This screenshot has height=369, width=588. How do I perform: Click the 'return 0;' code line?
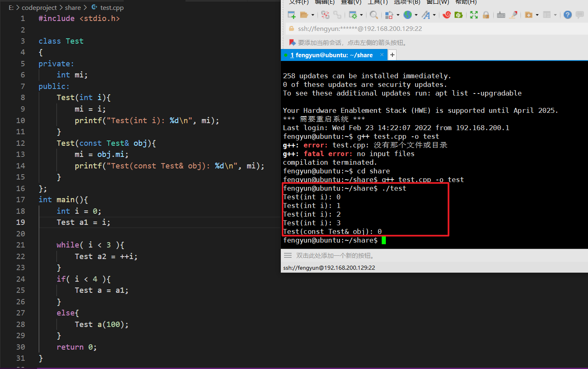(x=77, y=347)
